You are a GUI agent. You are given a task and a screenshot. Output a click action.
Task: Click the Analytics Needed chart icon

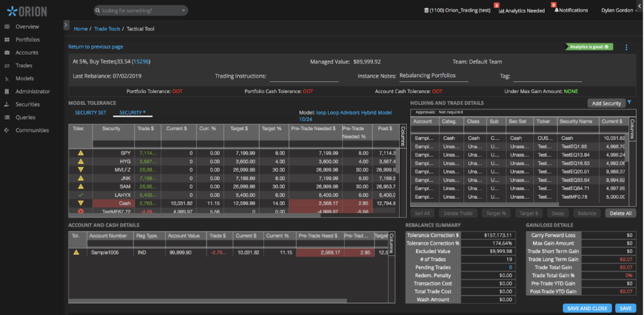[x=501, y=10]
